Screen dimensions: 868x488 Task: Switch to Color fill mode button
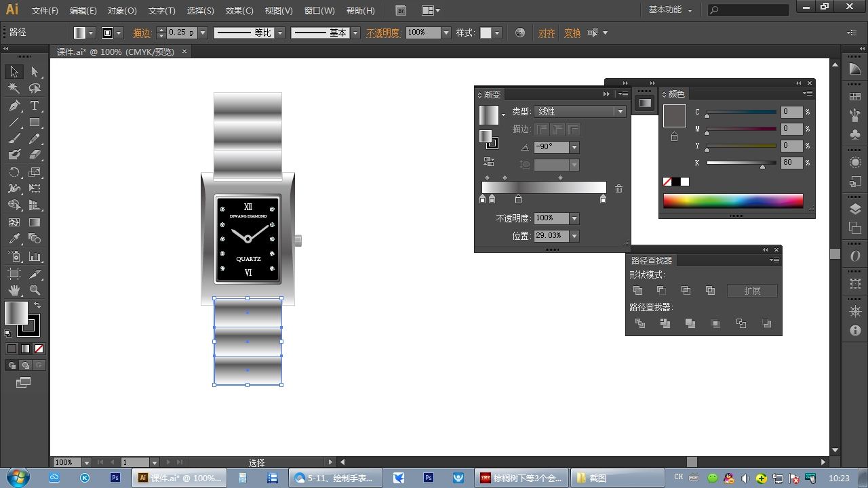(x=12, y=348)
